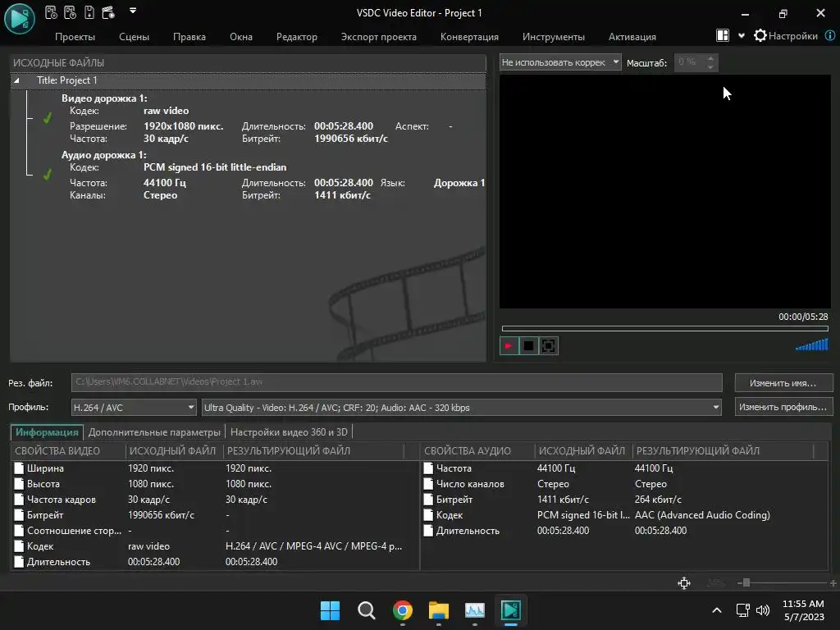Click the page icon beside audio Частота row

(x=428, y=468)
